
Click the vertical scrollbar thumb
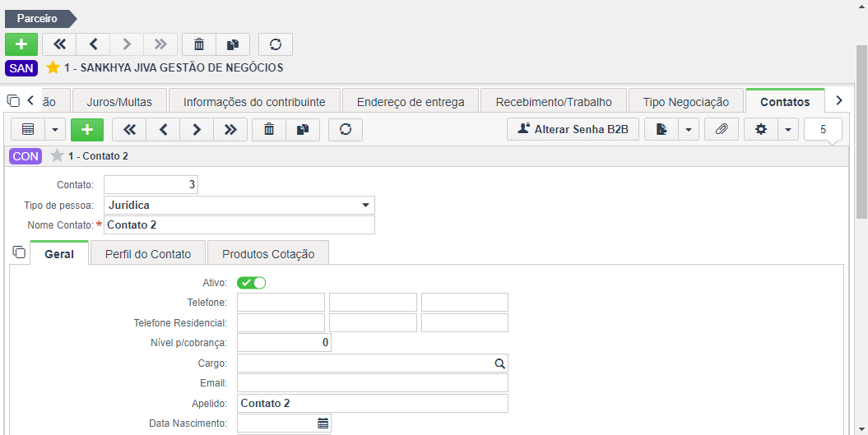tap(862, 132)
